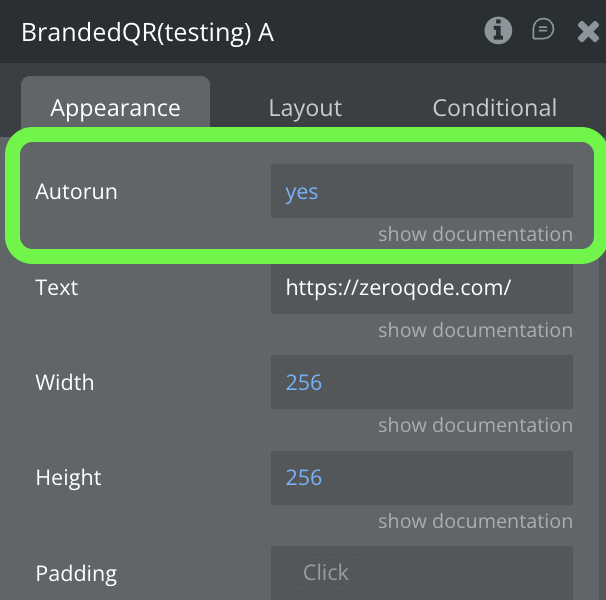
Task: Show documentation for Text
Action: [475, 330]
